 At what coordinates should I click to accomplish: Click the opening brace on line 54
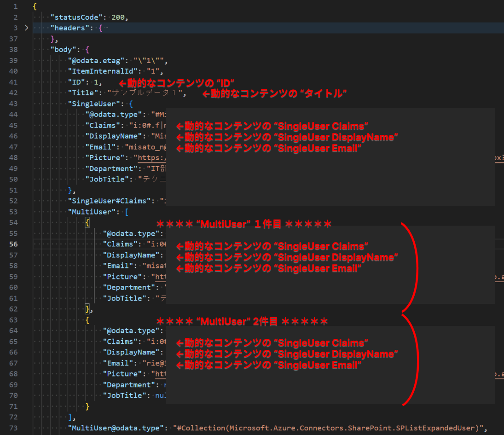(x=87, y=222)
